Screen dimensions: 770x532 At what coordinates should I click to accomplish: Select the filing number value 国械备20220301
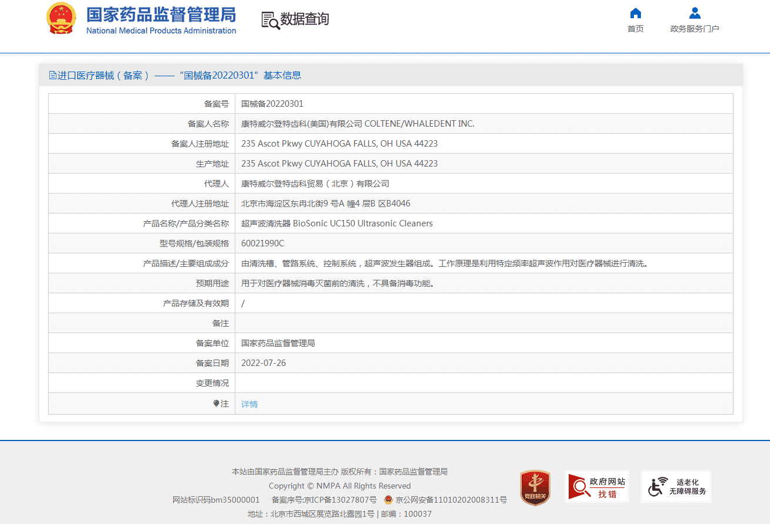(x=272, y=104)
